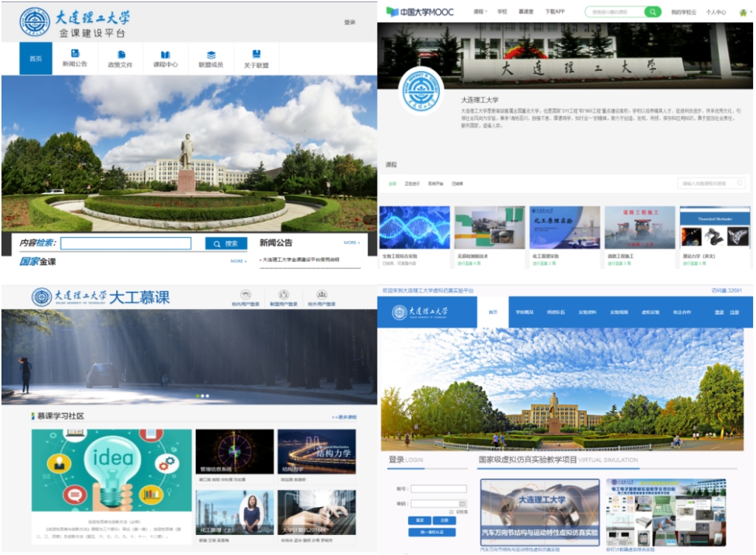Click the 统一身份认证 button

point(432,532)
